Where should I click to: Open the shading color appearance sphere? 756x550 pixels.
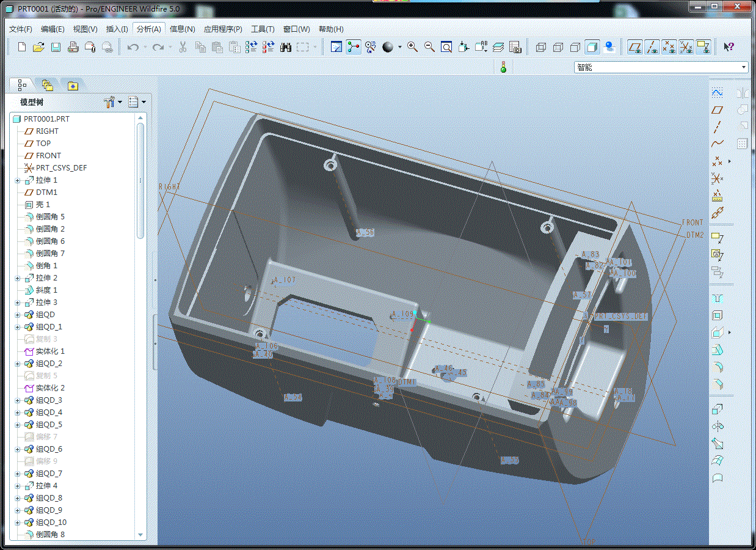point(388,47)
